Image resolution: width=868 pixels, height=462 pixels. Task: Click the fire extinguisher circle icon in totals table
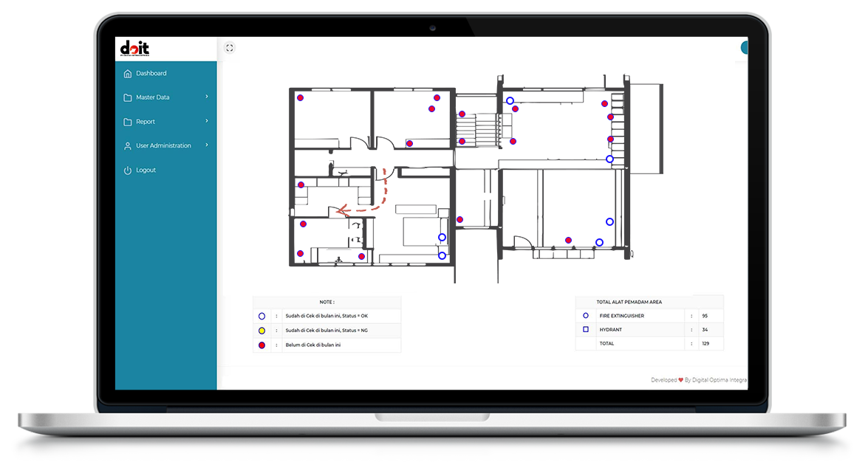pyautogui.click(x=586, y=315)
